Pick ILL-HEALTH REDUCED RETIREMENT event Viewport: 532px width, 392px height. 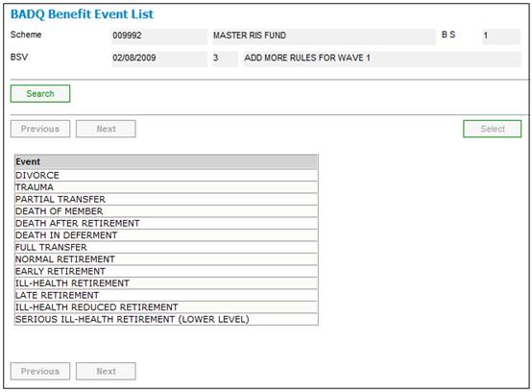coord(166,307)
